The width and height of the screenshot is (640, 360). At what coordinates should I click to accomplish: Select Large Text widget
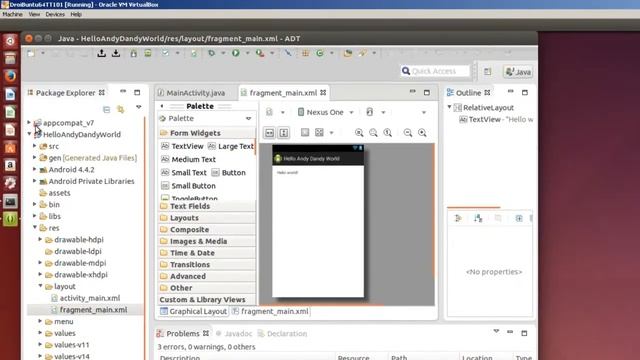(231, 146)
